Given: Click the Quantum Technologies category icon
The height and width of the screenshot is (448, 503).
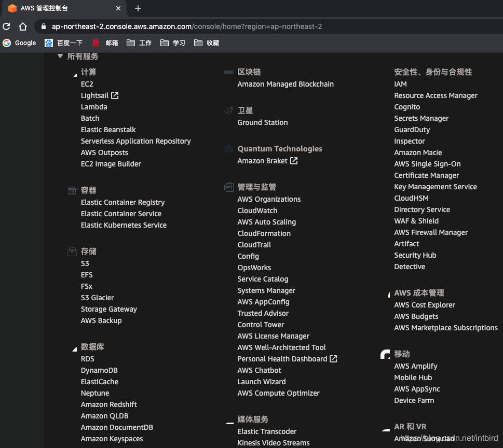Looking at the screenshot, I should point(229,149).
